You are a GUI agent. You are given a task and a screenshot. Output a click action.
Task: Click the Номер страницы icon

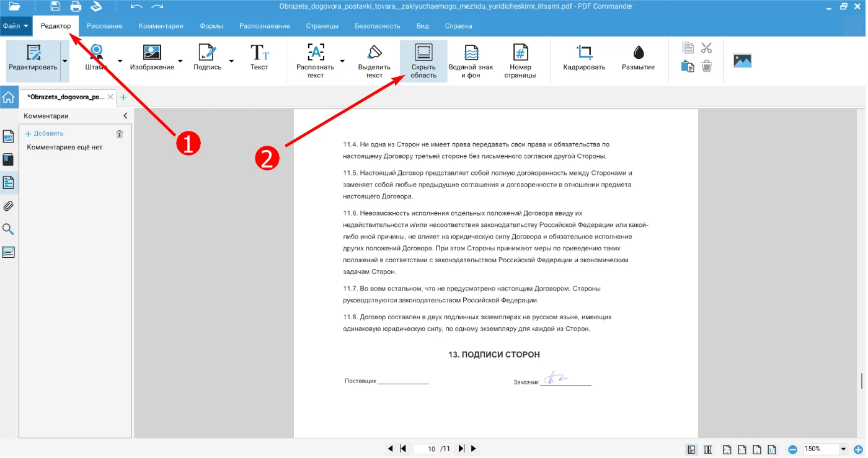tap(520, 53)
